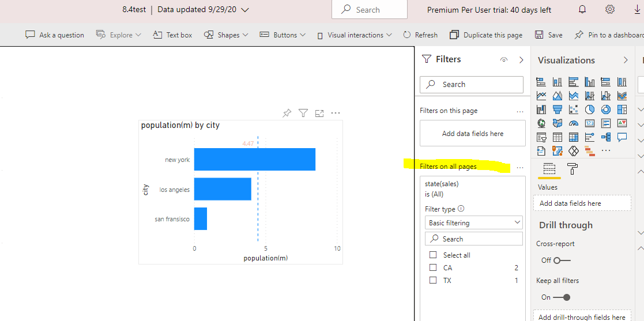
Task: Choose the clustered column chart visual
Action: [x=590, y=82]
